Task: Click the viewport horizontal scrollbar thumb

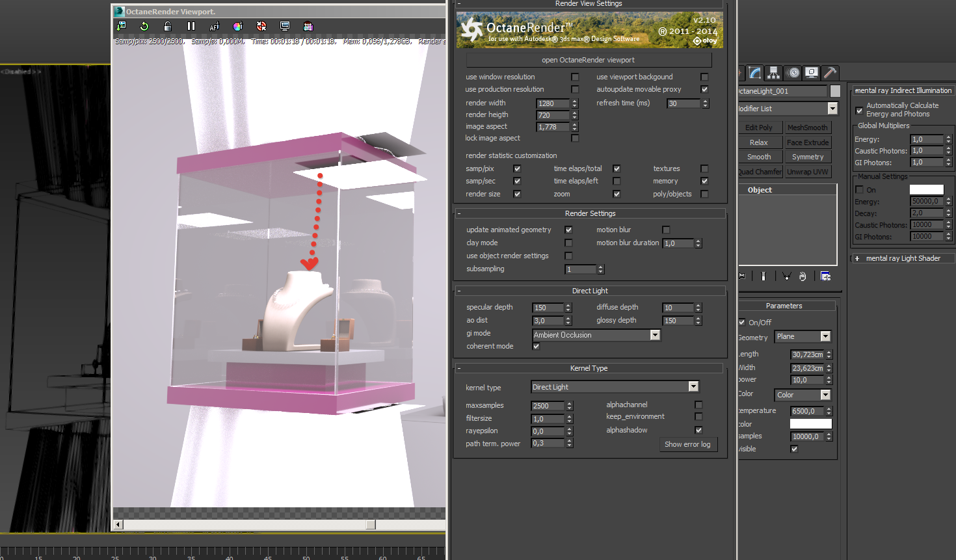Action: click(371, 524)
